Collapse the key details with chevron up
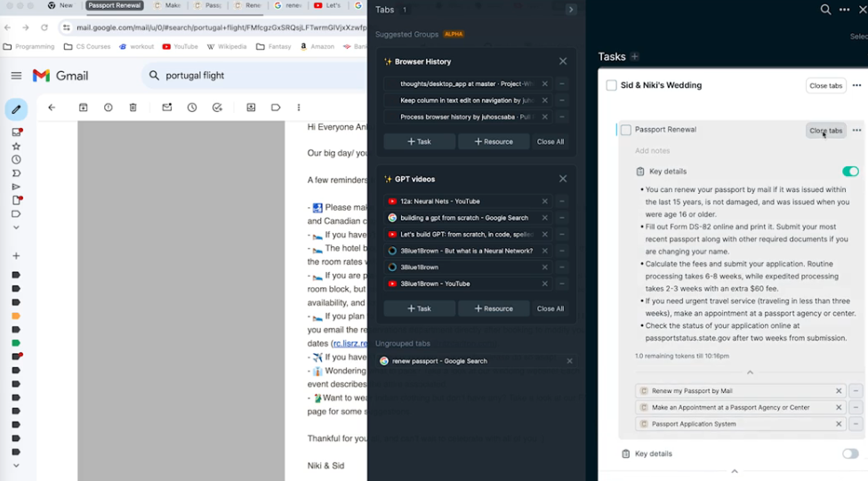The image size is (868, 481). [750, 373]
